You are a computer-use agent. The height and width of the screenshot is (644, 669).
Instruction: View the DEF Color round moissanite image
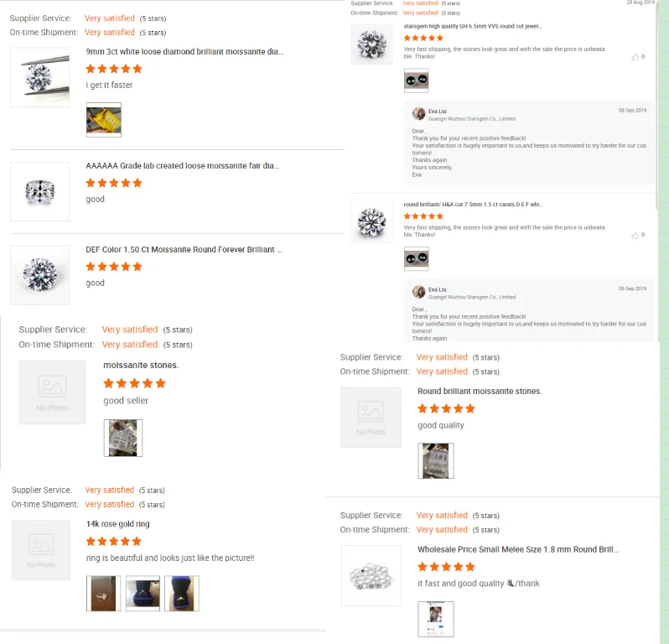39,275
